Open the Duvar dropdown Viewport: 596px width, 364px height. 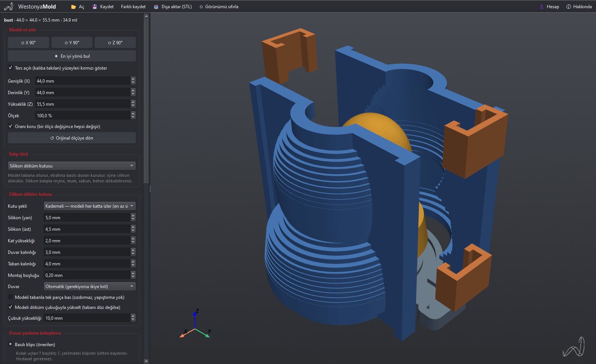90,286
